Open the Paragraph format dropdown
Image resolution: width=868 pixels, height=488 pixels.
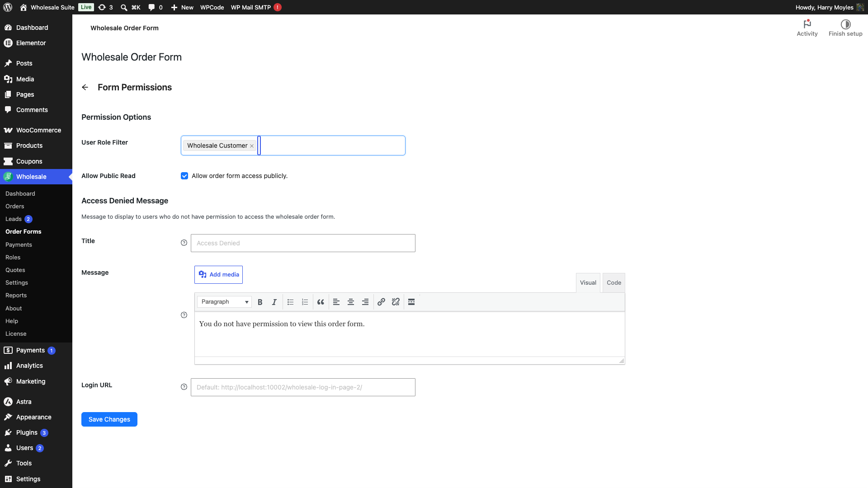pyautogui.click(x=224, y=302)
